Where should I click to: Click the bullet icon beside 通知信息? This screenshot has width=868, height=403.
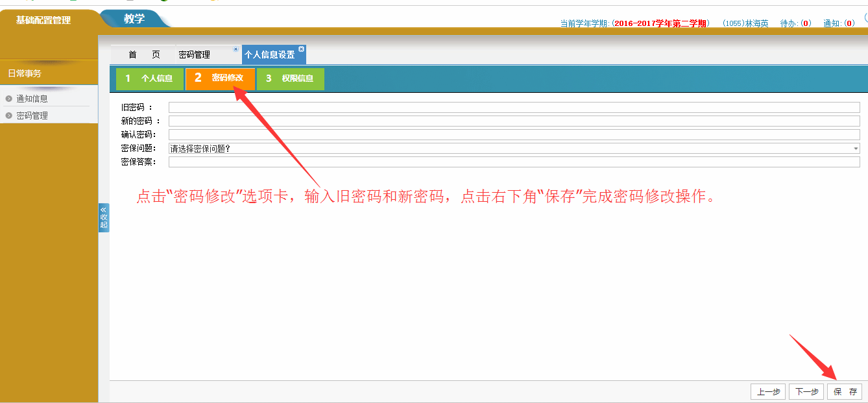coord(9,99)
